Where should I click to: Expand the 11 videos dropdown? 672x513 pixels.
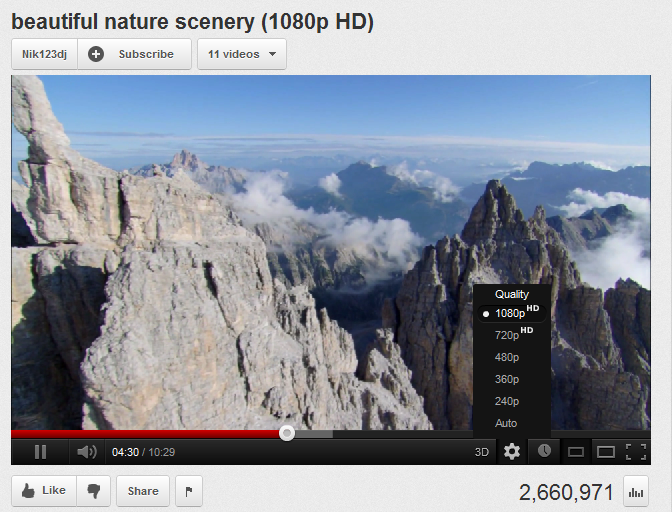coord(242,54)
